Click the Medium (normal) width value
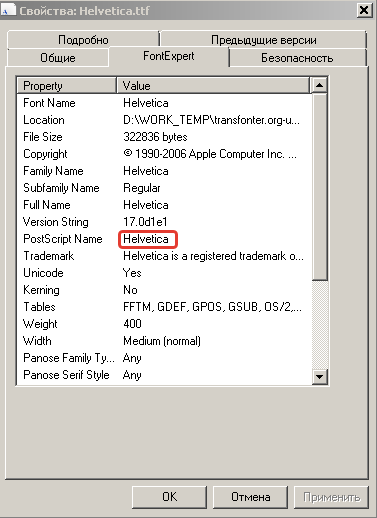 coord(162,341)
